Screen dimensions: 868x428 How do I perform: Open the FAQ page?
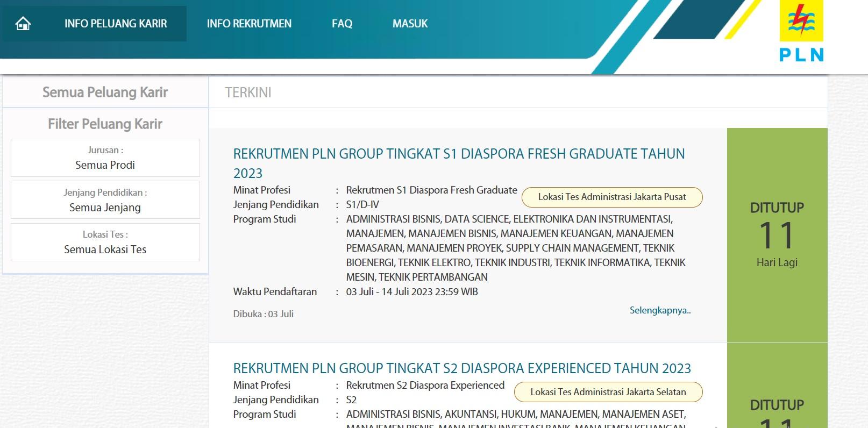[342, 24]
